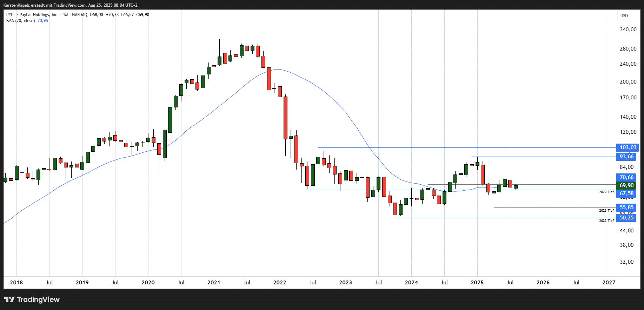Click the 2018 label on time axis
The width and height of the screenshot is (644, 310).
[x=16, y=283]
